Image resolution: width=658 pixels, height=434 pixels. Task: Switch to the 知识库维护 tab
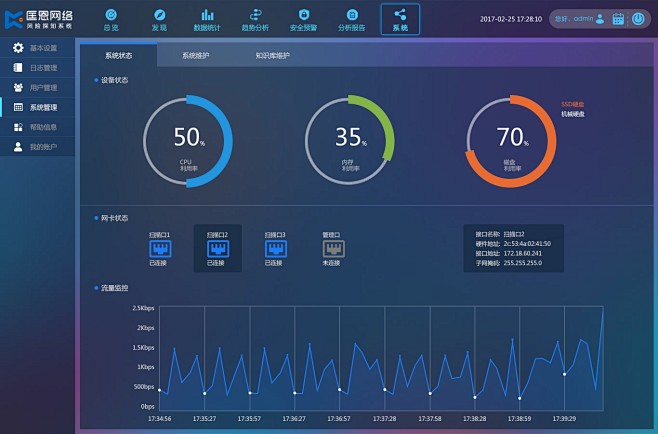(272, 55)
